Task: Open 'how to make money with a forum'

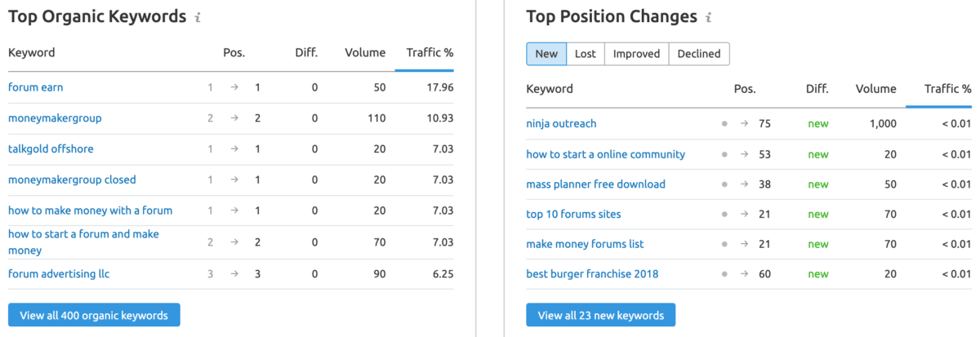Action: tap(90, 211)
